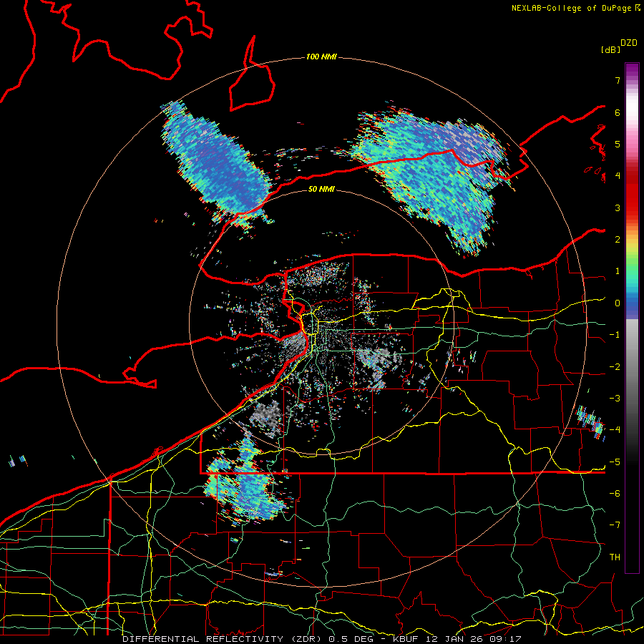The image size is (644, 644).
Task: Click the 2 dB value on the color scale
Action: [618, 240]
